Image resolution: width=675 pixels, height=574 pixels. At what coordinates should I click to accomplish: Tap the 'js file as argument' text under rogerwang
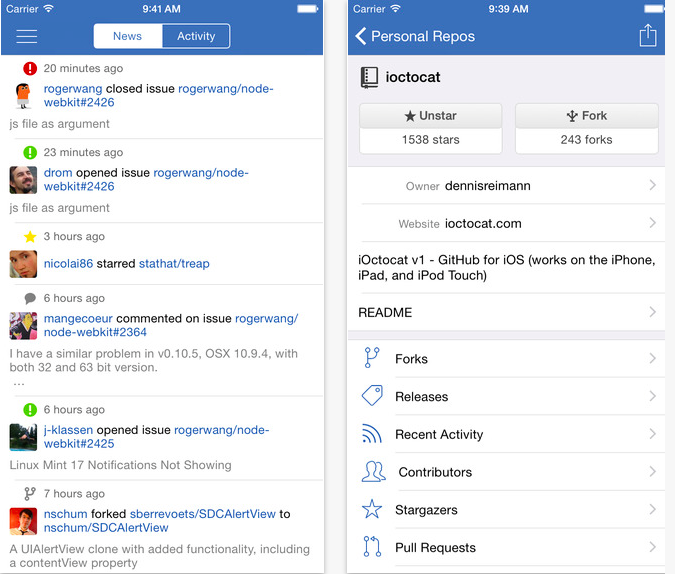(59, 124)
